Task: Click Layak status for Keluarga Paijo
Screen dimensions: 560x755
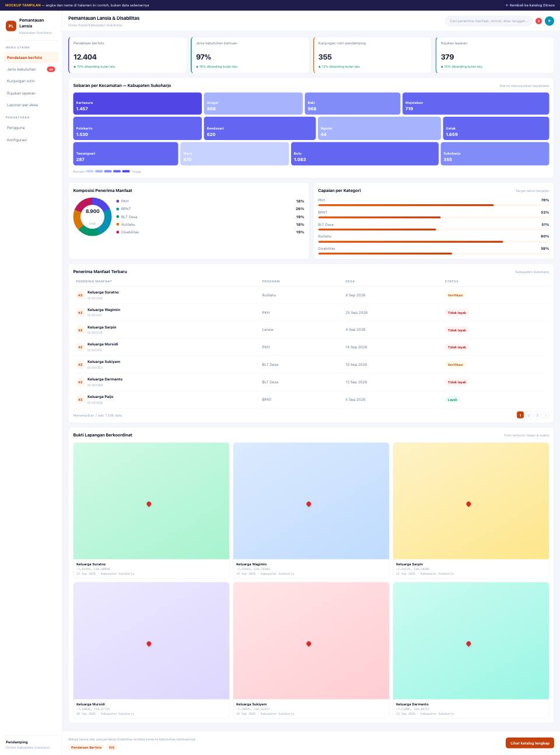Action: pyautogui.click(x=452, y=400)
